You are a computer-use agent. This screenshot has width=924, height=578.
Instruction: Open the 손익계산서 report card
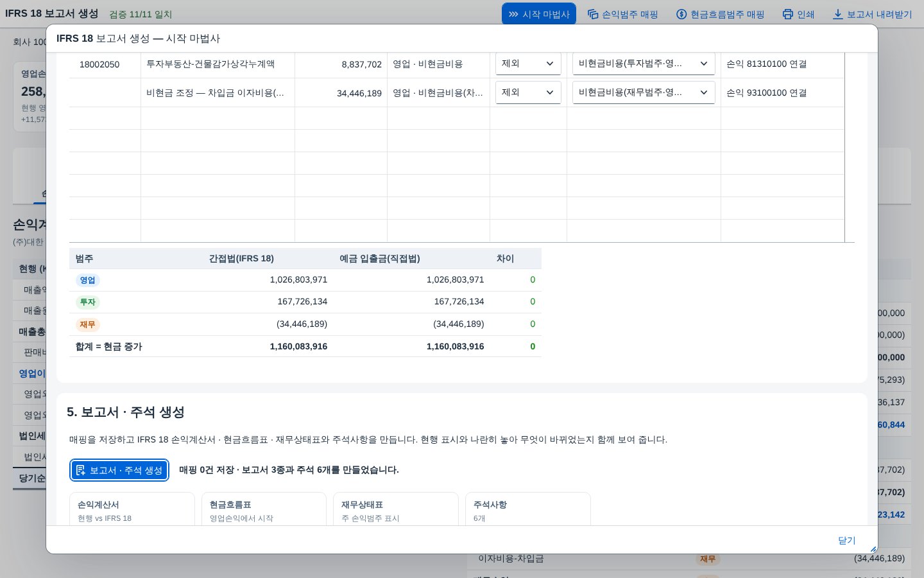(132, 510)
